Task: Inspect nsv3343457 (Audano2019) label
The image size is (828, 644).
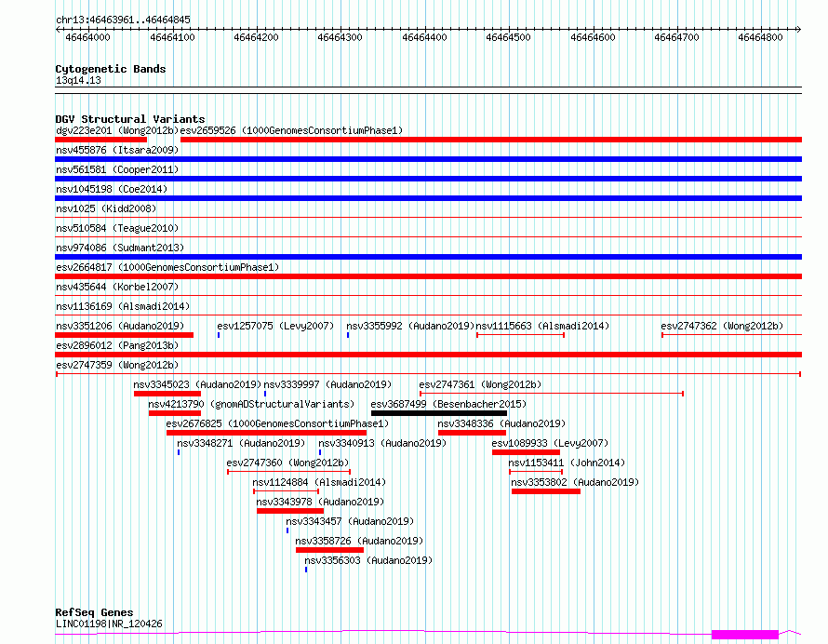Action: point(350,521)
